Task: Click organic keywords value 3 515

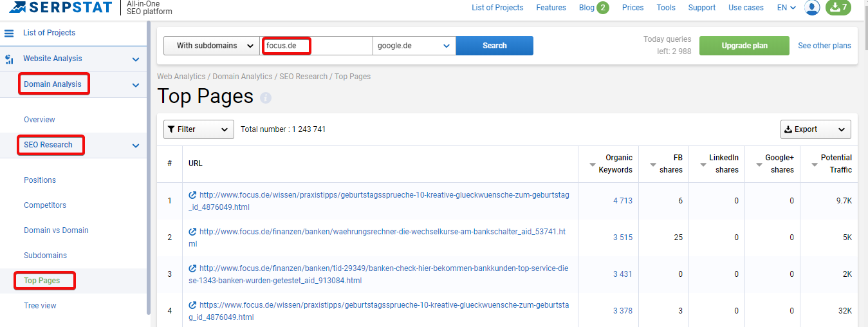Action: click(623, 238)
